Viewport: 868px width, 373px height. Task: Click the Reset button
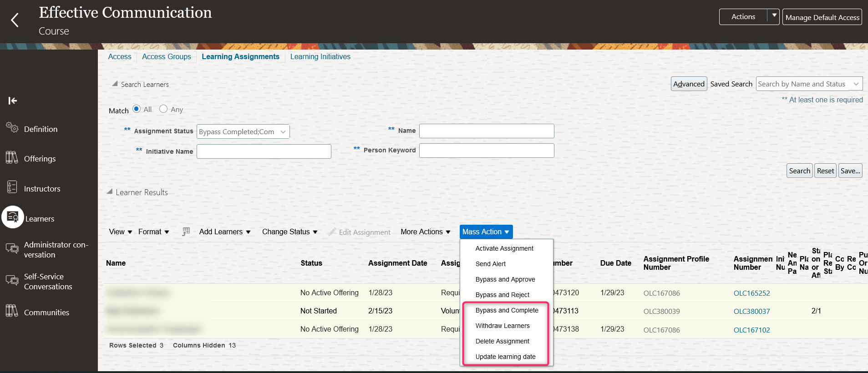826,171
